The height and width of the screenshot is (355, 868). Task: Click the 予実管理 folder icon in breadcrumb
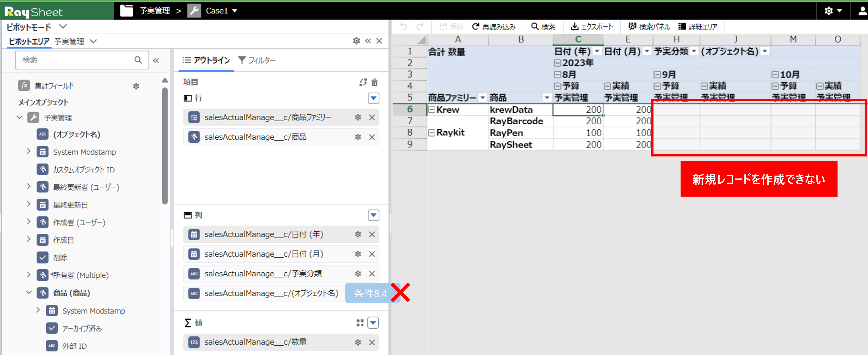127,10
